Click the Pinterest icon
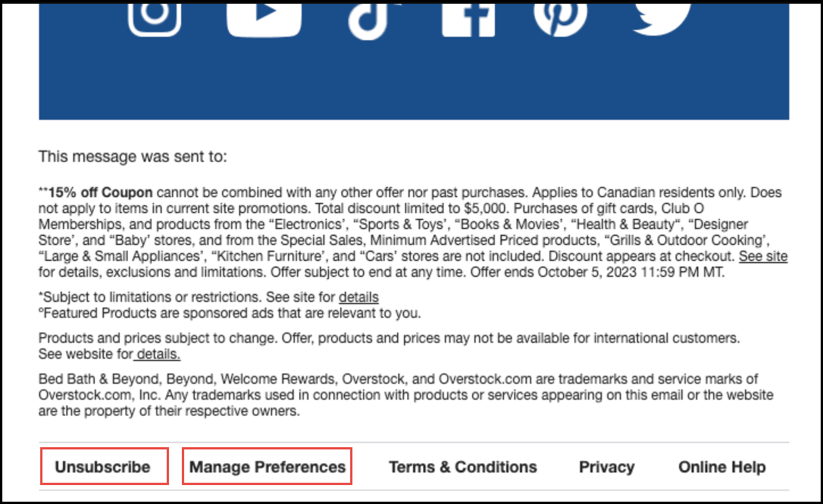The image size is (823, 504). (560, 14)
